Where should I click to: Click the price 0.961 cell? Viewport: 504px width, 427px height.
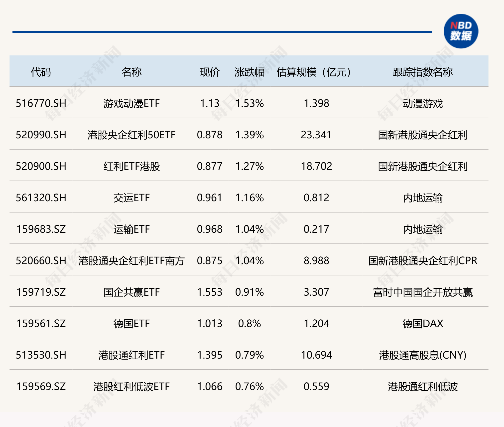(x=210, y=198)
